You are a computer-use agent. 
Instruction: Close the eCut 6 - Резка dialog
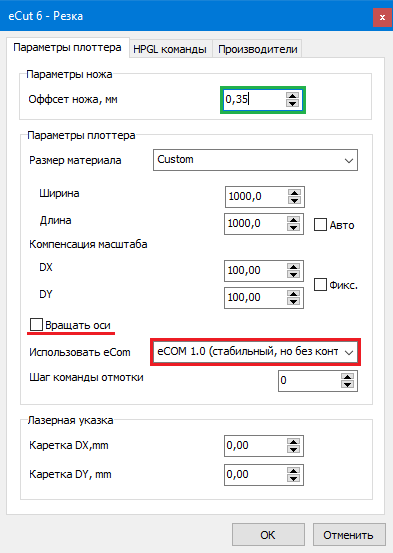382,17
